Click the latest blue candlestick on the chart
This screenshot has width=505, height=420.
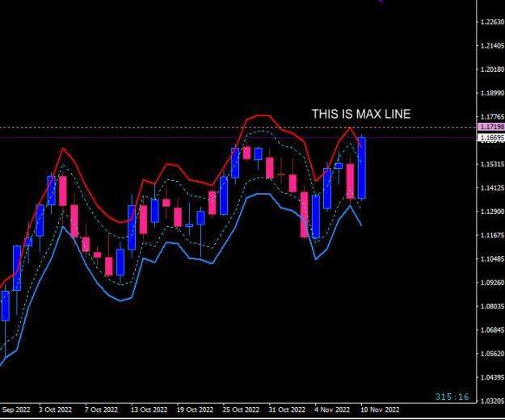click(362, 168)
